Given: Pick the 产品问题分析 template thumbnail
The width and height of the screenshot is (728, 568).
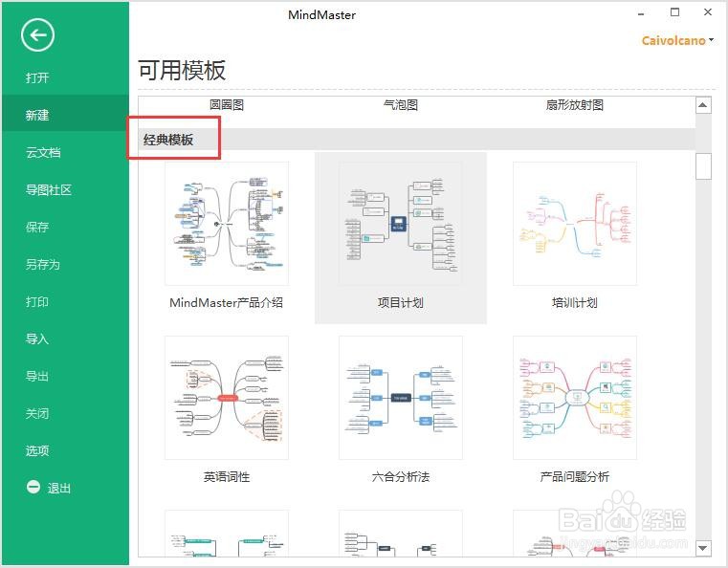Looking at the screenshot, I should (x=575, y=398).
